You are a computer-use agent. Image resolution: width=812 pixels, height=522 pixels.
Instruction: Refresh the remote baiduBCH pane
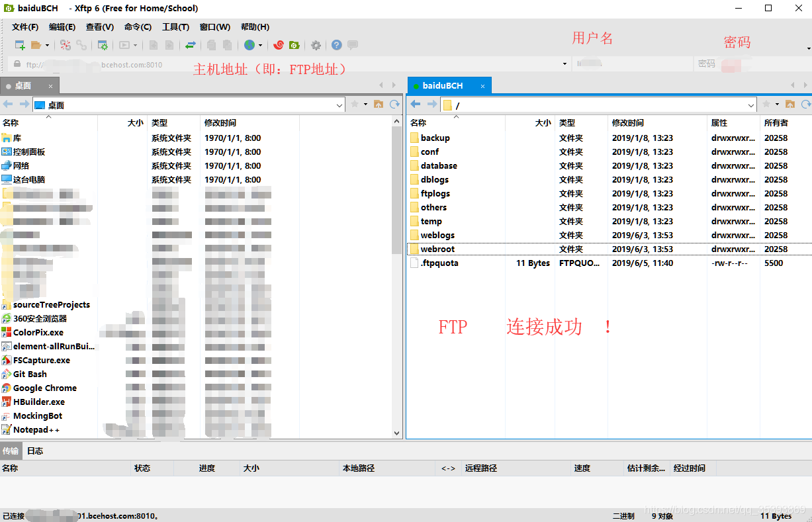(x=806, y=105)
